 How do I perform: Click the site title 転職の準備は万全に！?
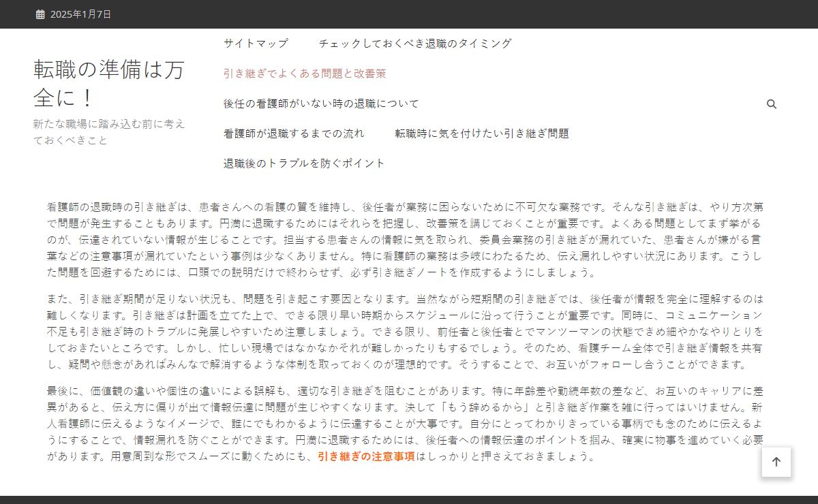(x=109, y=83)
